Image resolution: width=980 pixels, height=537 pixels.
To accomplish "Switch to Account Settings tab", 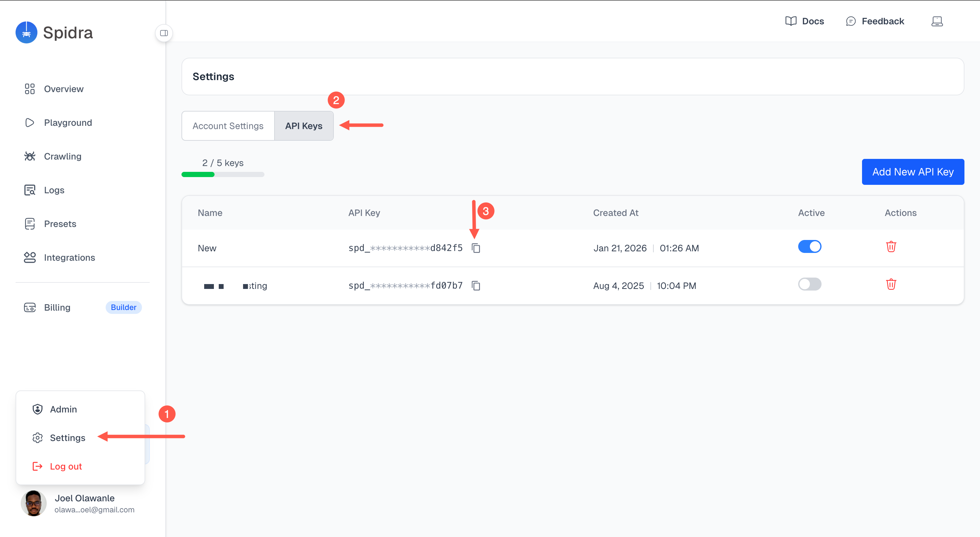I will coord(228,126).
